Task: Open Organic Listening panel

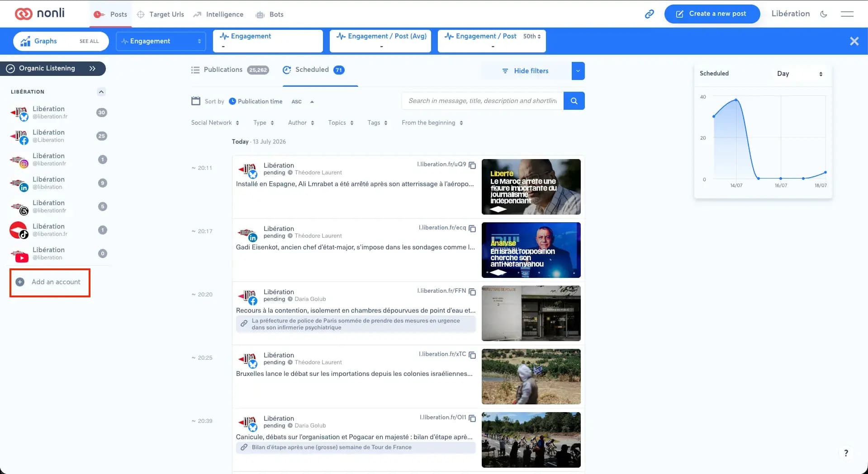Action: [x=53, y=68]
